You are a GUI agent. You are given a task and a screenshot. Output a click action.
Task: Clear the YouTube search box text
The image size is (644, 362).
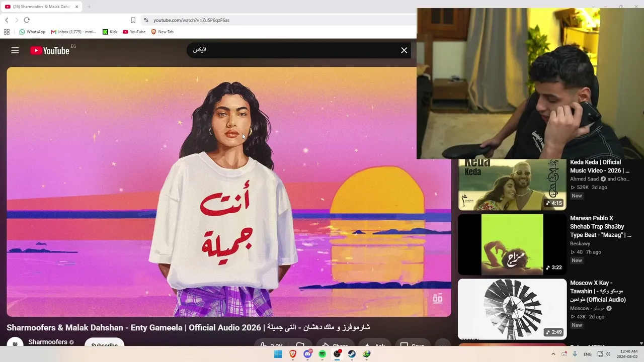[x=404, y=50]
